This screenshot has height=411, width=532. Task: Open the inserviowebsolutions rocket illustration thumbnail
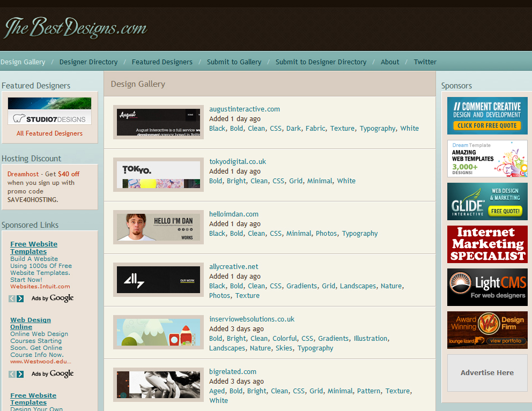[158, 332]
